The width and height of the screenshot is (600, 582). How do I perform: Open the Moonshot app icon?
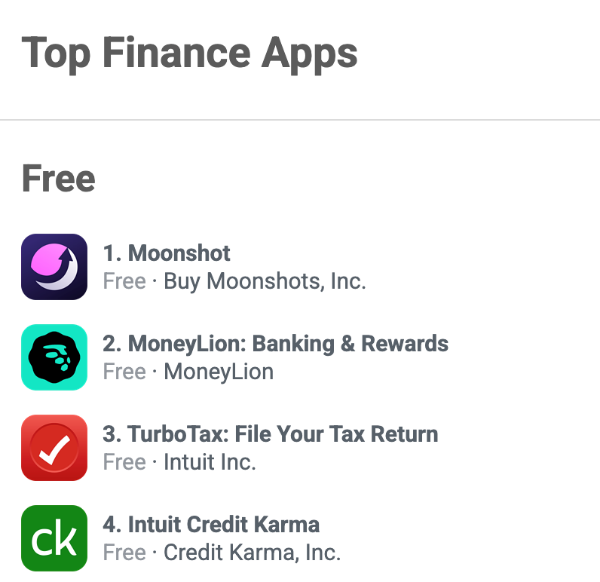[x=54, y=267]
